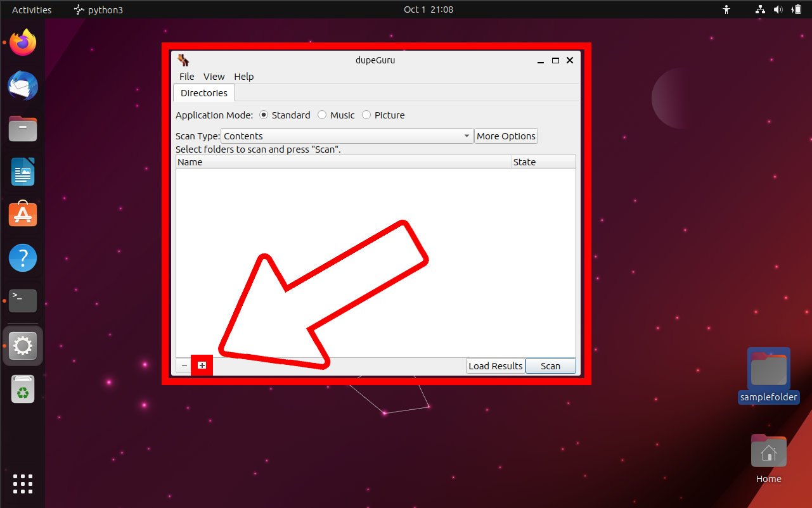
Task: Open the File menu
Action: 186,76
